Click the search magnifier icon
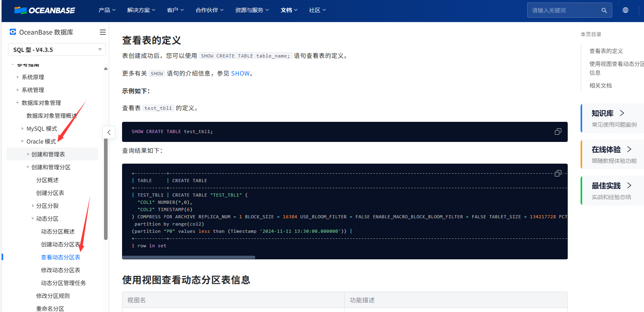Image resolution: width=644 pixels, height=312 pixels. click(x=604, y=10)
